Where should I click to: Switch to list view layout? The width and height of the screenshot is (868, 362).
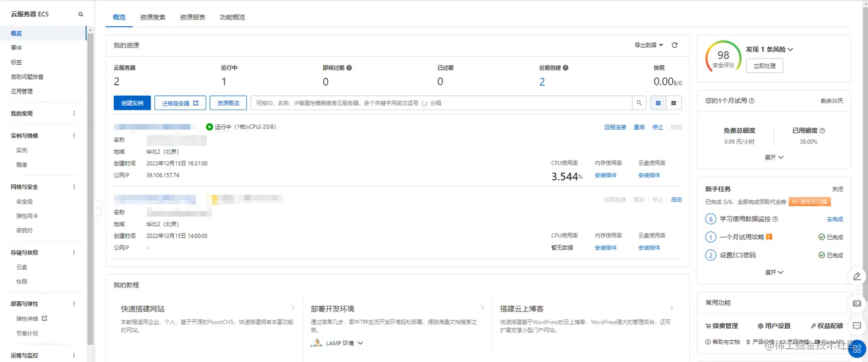coord(658,103)
